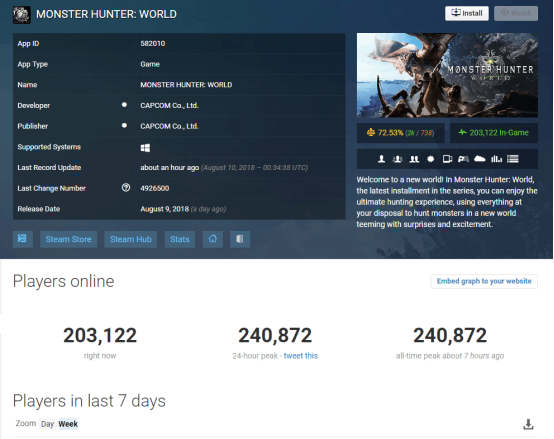Click the Steam Cloud icon
Image resolution: width=554 pixels, height=439 pixels.
click(479, 159)
